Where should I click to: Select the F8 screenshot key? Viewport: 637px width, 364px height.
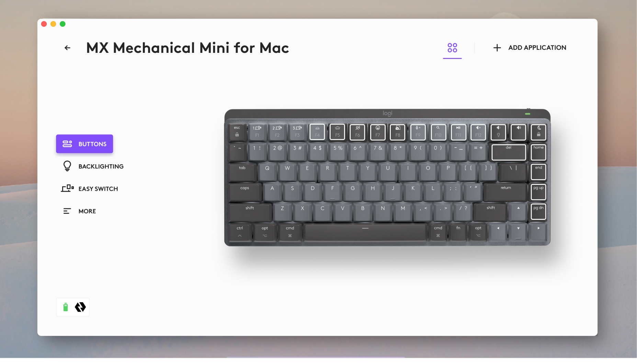(398, 132)
